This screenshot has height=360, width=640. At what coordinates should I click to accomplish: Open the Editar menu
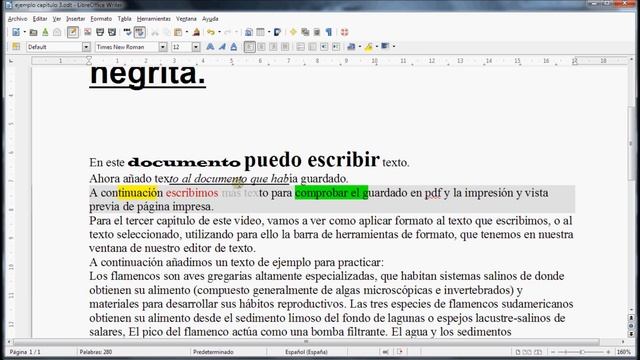click(40, 19)
